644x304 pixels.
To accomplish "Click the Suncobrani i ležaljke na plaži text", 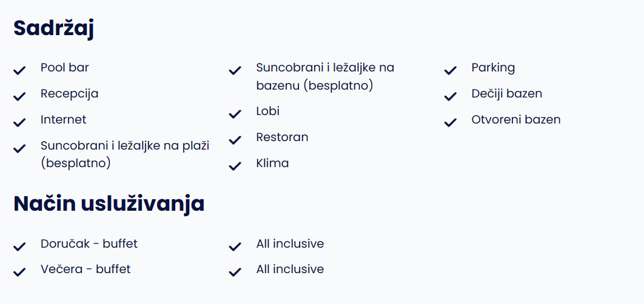I will (125, 154).
